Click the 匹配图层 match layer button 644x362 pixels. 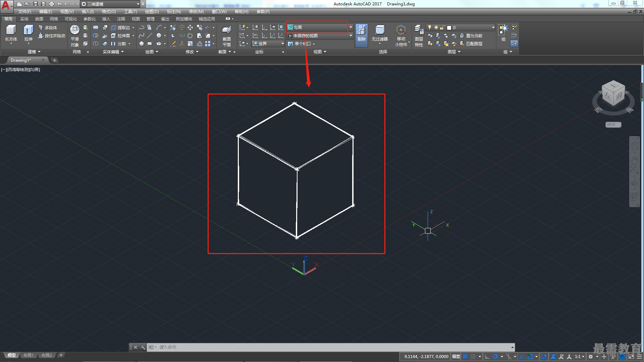(x=471, y=44)
